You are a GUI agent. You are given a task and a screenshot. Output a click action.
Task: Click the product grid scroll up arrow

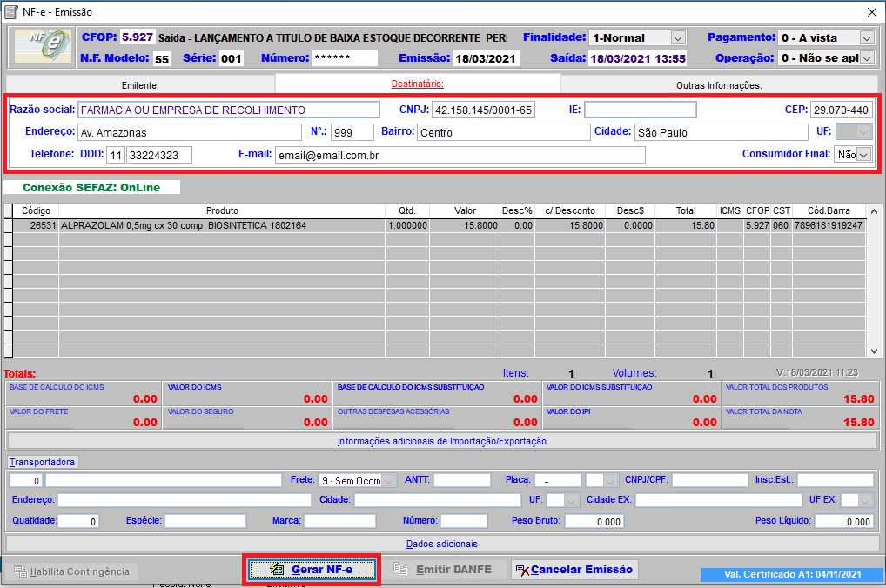click(874, 211)
